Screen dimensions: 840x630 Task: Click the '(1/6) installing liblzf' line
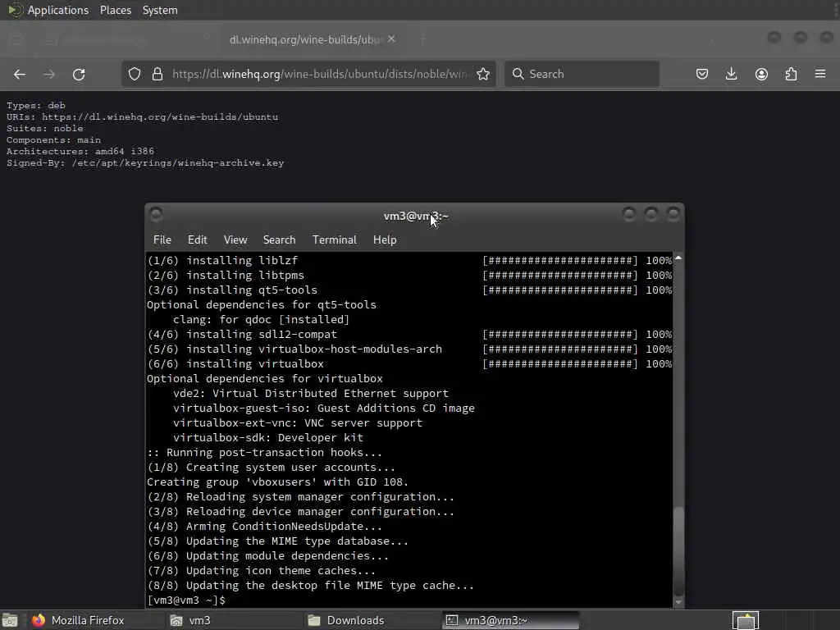coord(222,260)
